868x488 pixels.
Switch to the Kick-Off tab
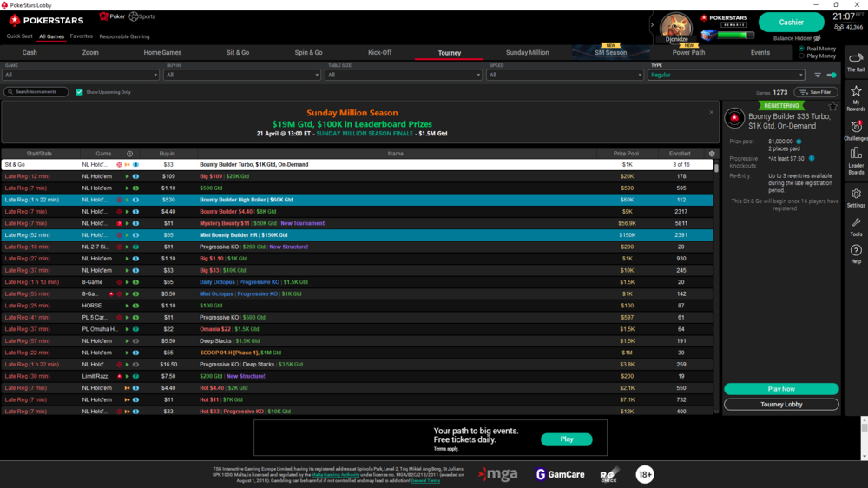(x=380, y=53)
